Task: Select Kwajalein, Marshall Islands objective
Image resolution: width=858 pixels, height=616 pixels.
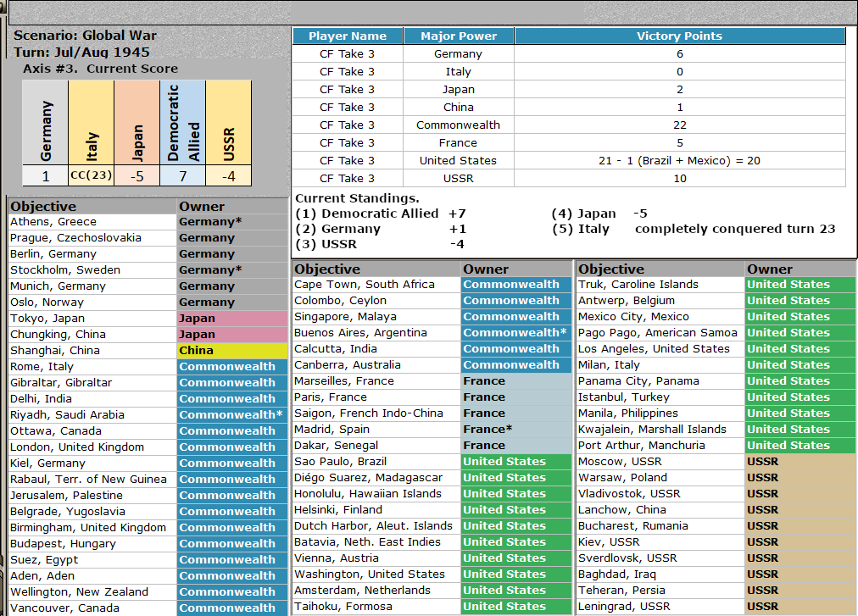Action: (660, 430)
